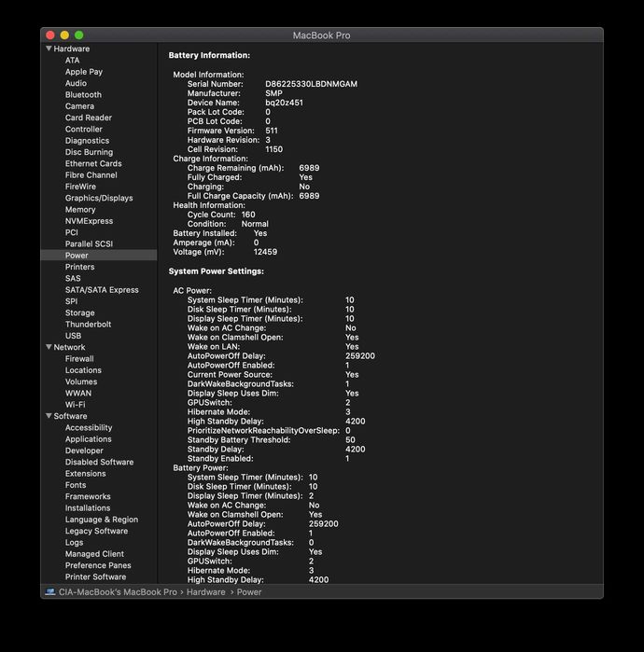Screen dimensions: 644x652
Task: Select USB in the sidebar
Action: tap(73, 336)
